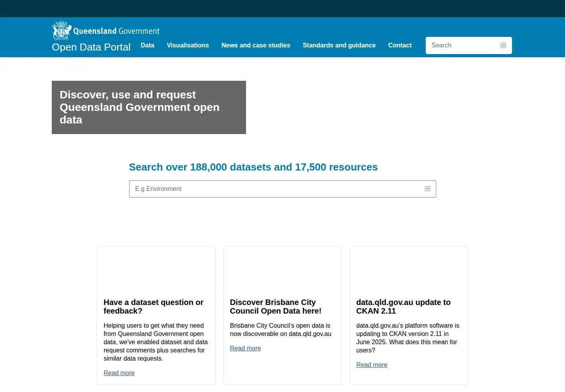565x392 pixels.
Task: Read more about CKAN 2.11 update
Action: pos(372,365)
